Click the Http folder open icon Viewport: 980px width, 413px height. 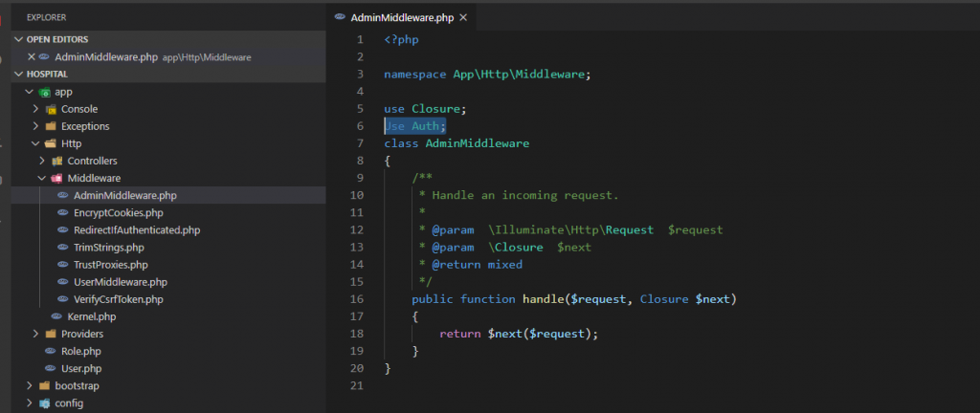(x=50, y=143)
